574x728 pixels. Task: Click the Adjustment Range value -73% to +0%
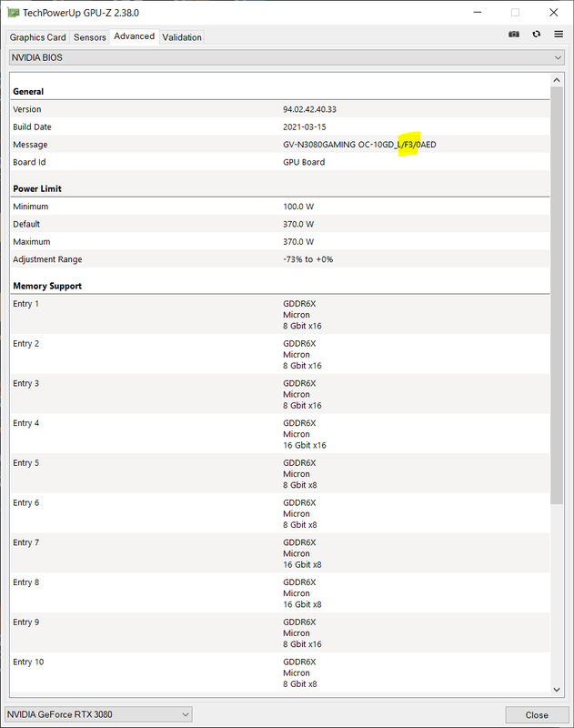308,259
